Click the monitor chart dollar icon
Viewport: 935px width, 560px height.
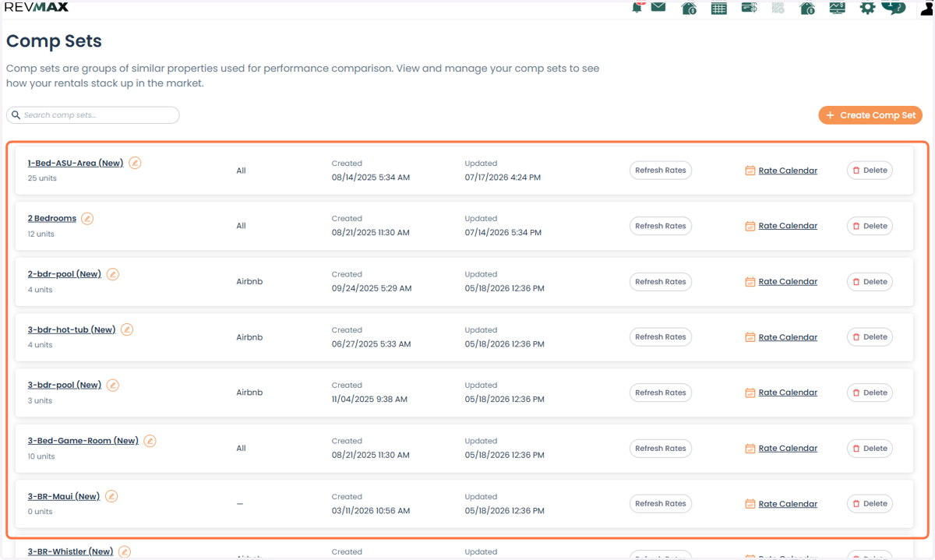coord(837,8)
